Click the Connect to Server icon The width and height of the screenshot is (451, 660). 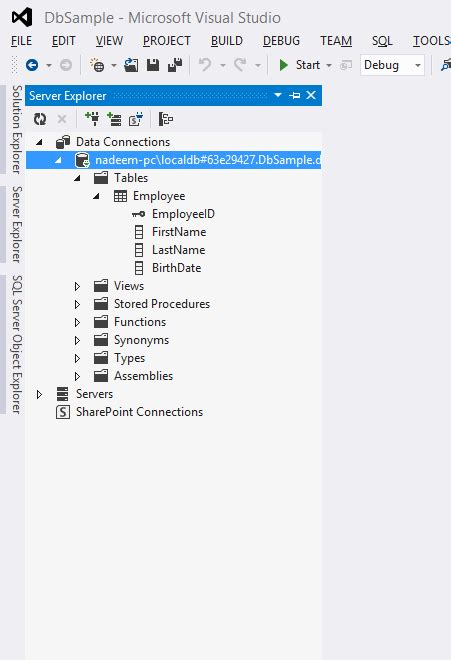click(114, 119)
